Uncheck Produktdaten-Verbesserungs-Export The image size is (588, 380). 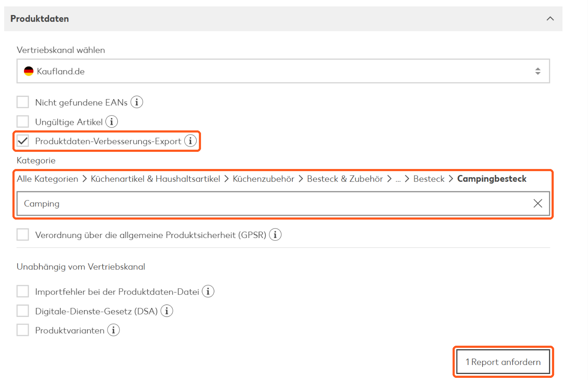[x=23, y=141]
